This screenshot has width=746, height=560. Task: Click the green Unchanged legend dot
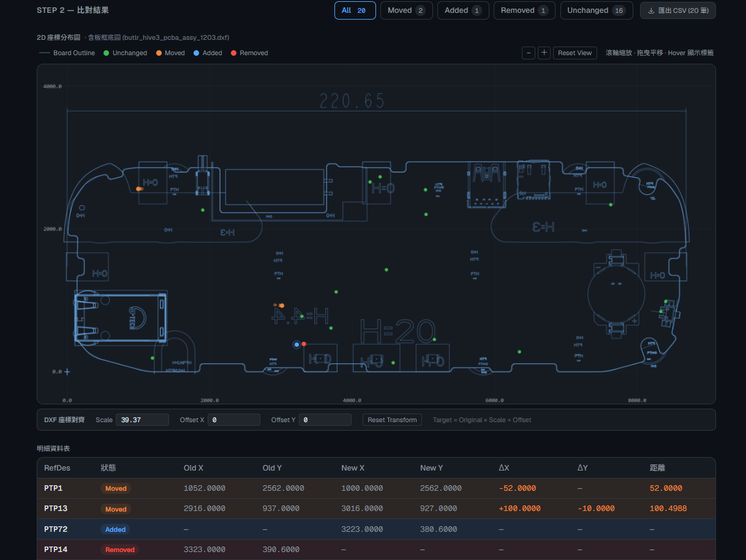click(107, 53)
